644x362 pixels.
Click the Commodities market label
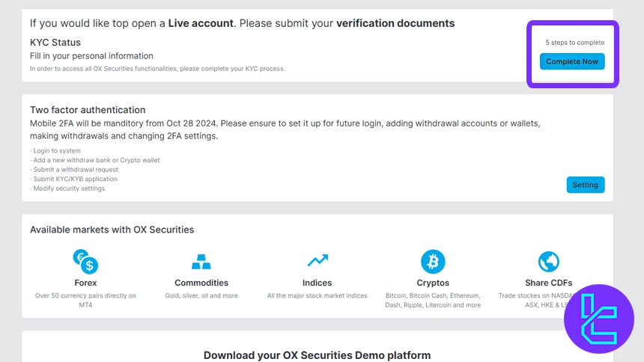[x=201, y=283]
